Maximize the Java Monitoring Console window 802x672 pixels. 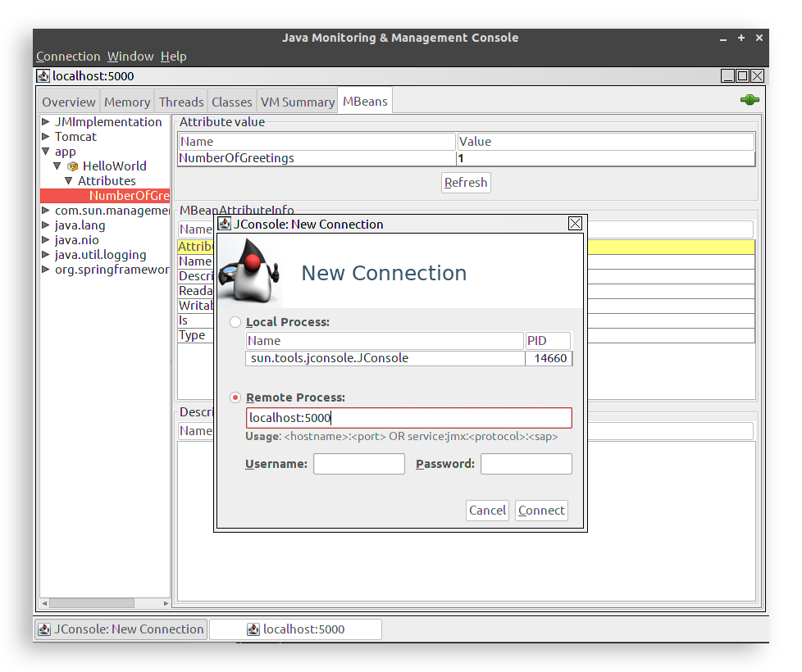pos(741,38)
